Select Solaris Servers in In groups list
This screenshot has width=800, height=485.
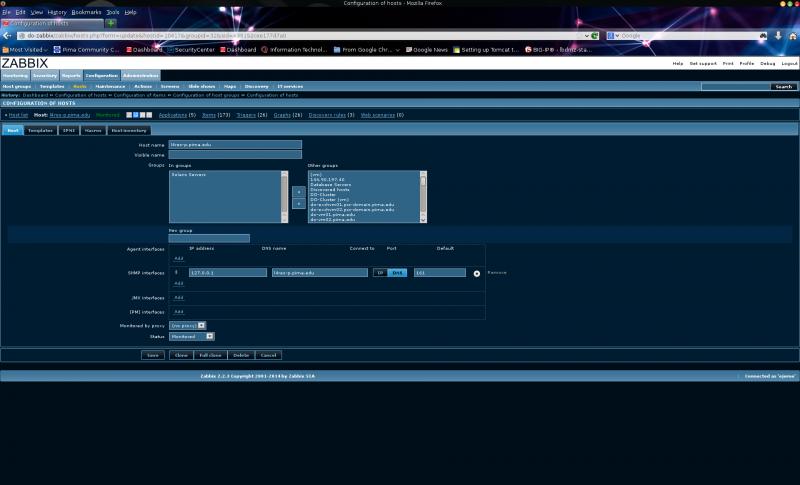pos(189,175)
